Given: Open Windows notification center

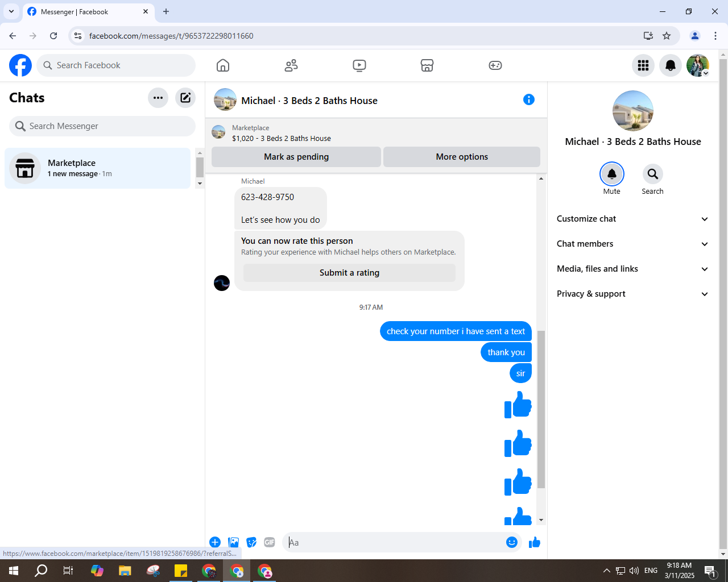Looking at the screenshot, I should [x=710, y=571].
